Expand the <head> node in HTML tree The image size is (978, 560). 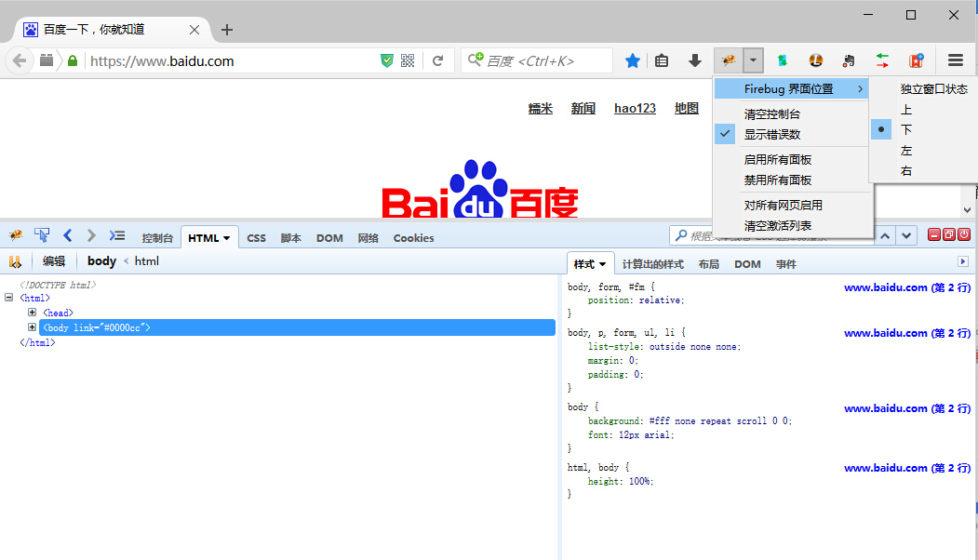32,312
